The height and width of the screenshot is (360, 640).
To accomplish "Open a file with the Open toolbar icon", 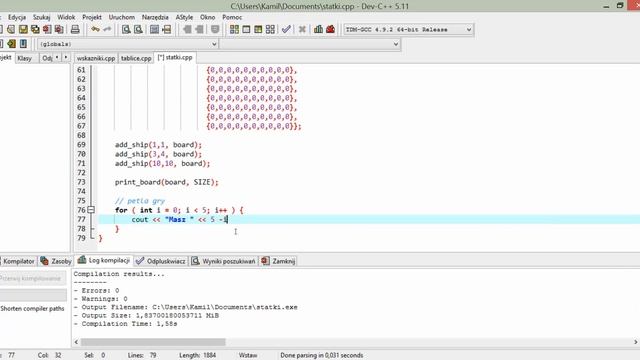I will point(11,29).
